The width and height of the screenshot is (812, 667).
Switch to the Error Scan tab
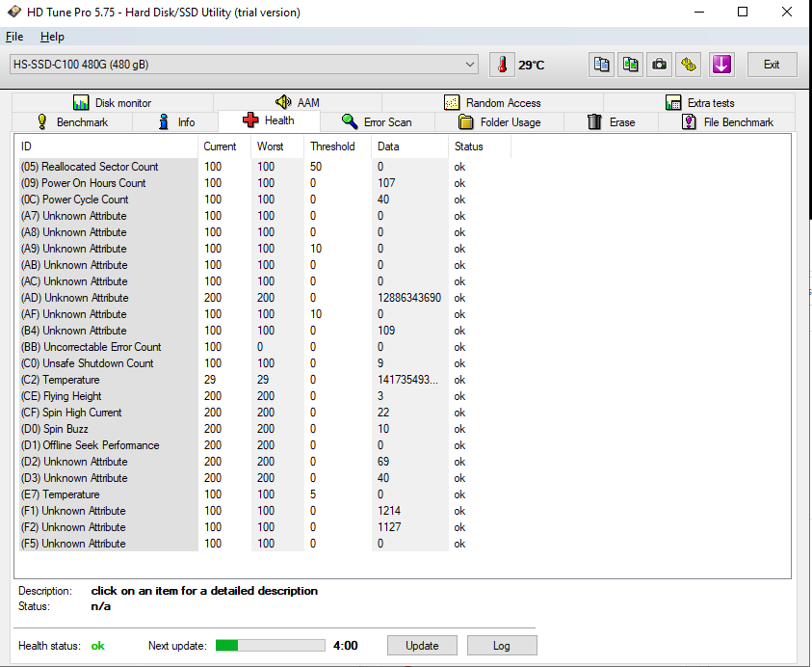[x=377, y=122]
